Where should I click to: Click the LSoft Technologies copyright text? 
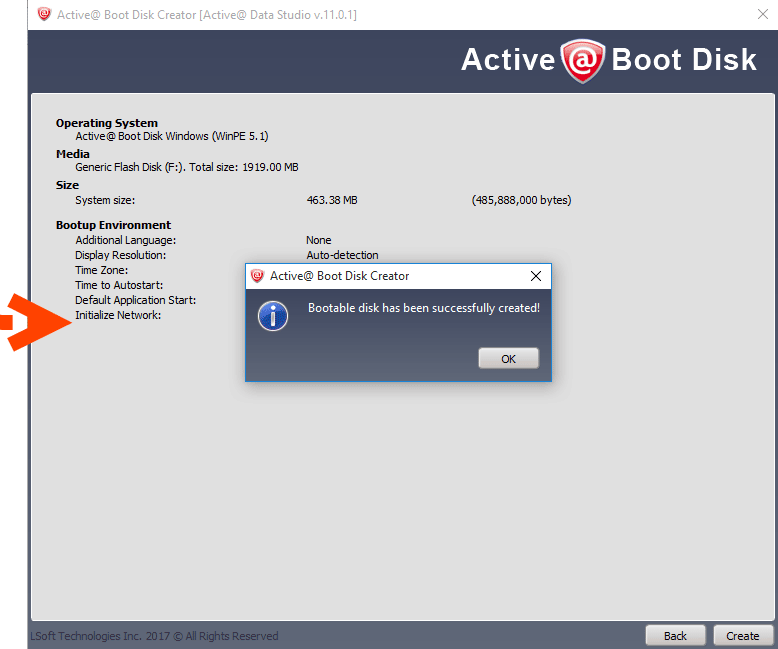click(154, 636)
